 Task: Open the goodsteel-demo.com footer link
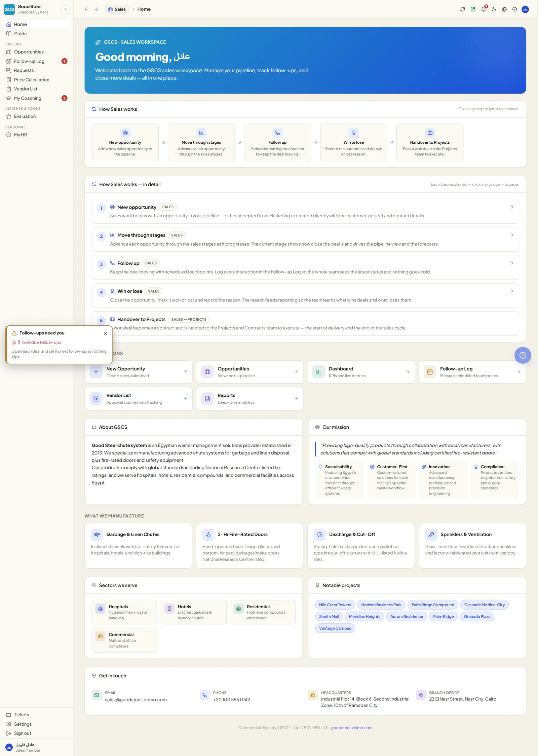click(352, 727)
